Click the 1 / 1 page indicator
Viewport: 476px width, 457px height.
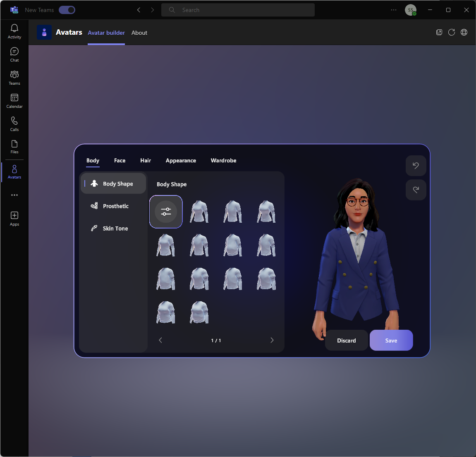point(216,340)
